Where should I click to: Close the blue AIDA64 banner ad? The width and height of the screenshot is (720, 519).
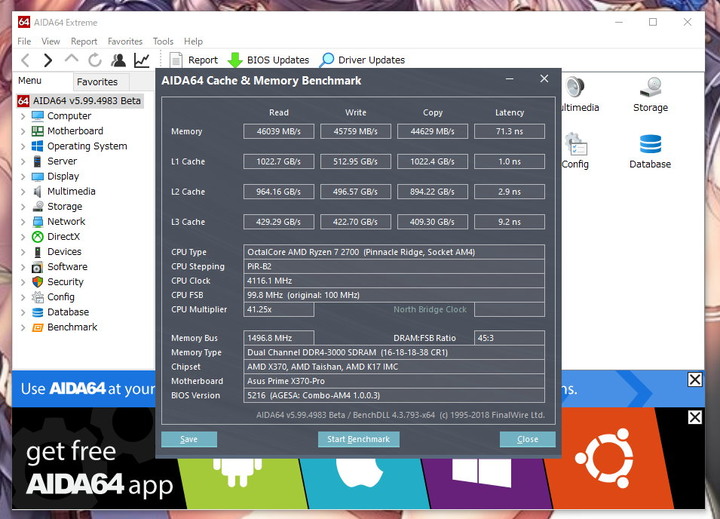pos(695,379)
